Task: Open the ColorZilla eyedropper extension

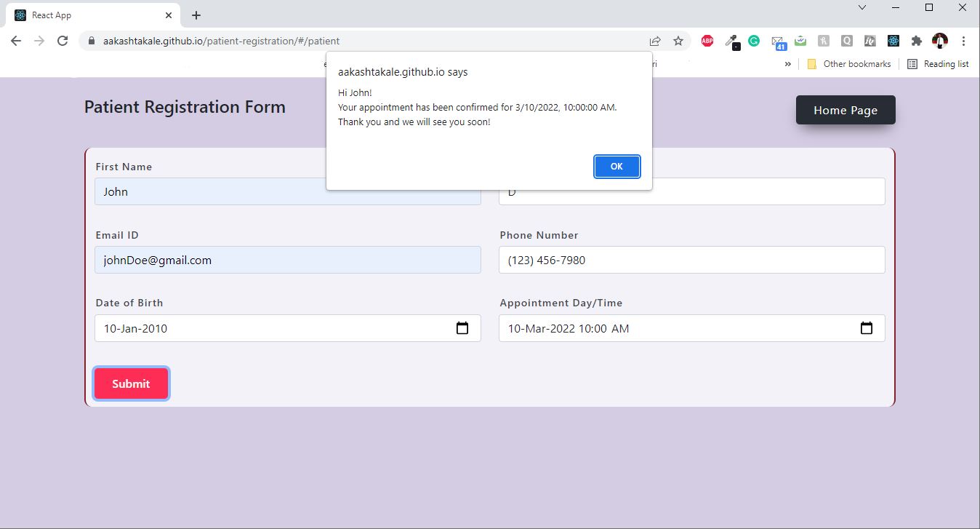Action: (731, 41)
